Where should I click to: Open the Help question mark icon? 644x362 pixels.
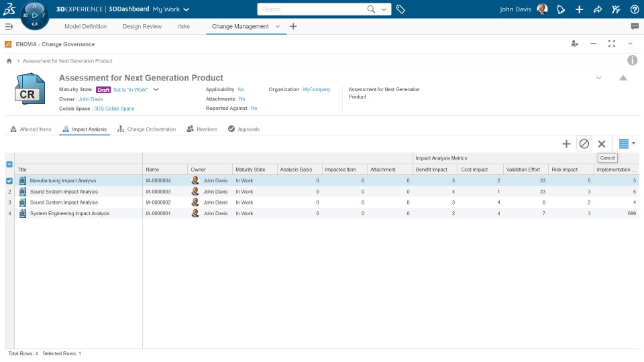pyautogui.click(x=635, y=9)
